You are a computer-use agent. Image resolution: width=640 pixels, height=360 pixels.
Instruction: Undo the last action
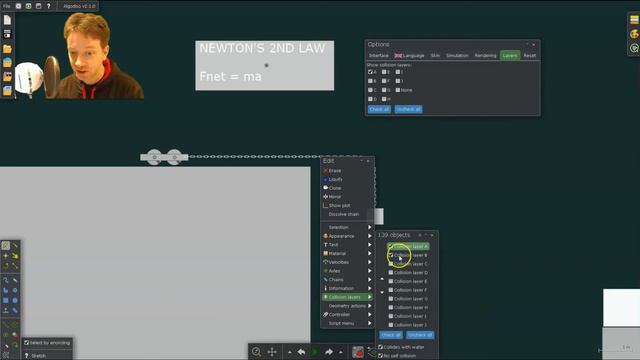[x=302, y=351]
